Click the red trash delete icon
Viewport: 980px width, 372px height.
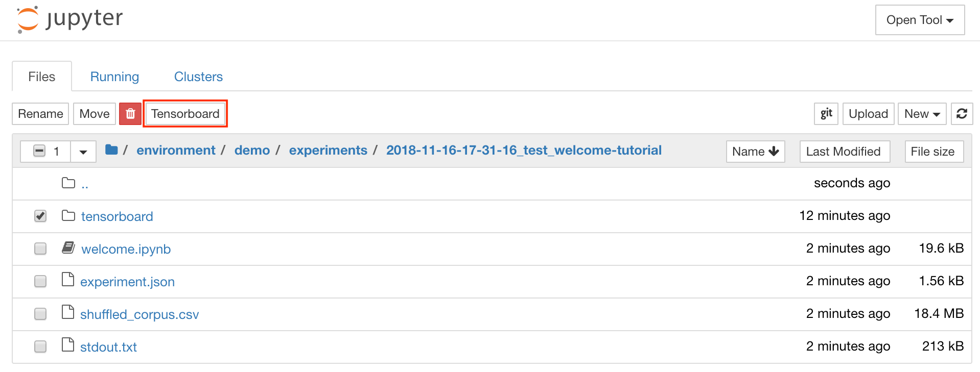[130, 114]
